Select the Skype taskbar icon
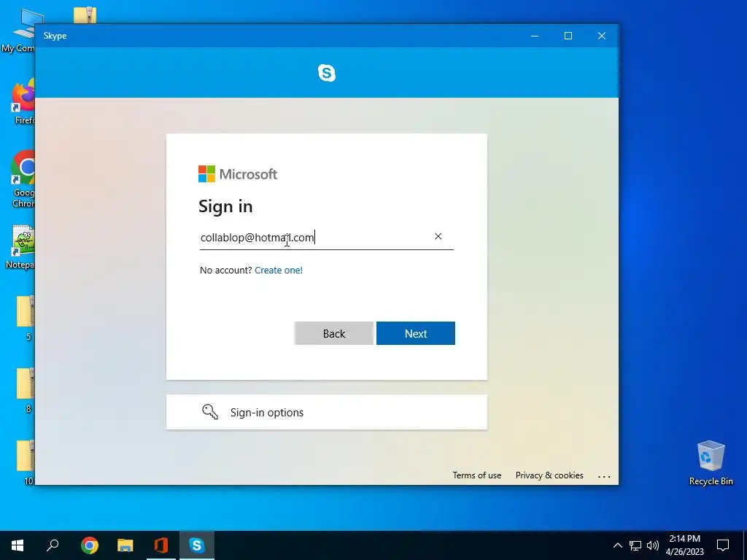 197,545
